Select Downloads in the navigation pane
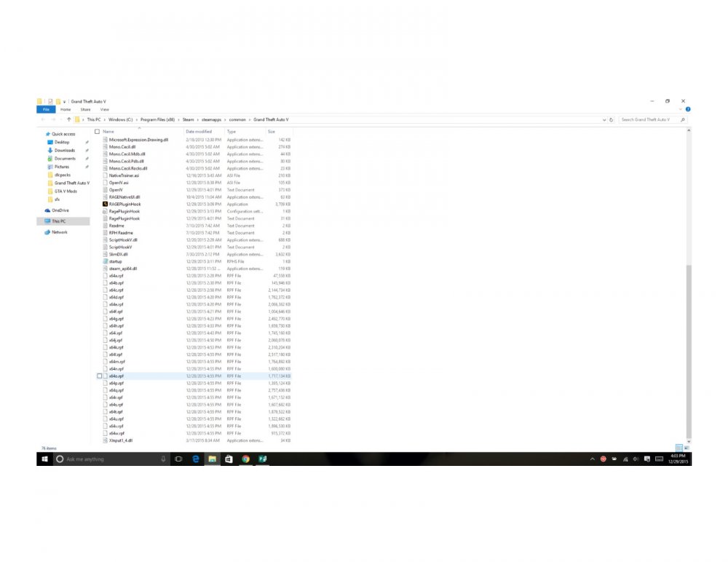Image resolution: width=728 pixels, height=562 pixels. pyautogui.click(x=65, y=151)
